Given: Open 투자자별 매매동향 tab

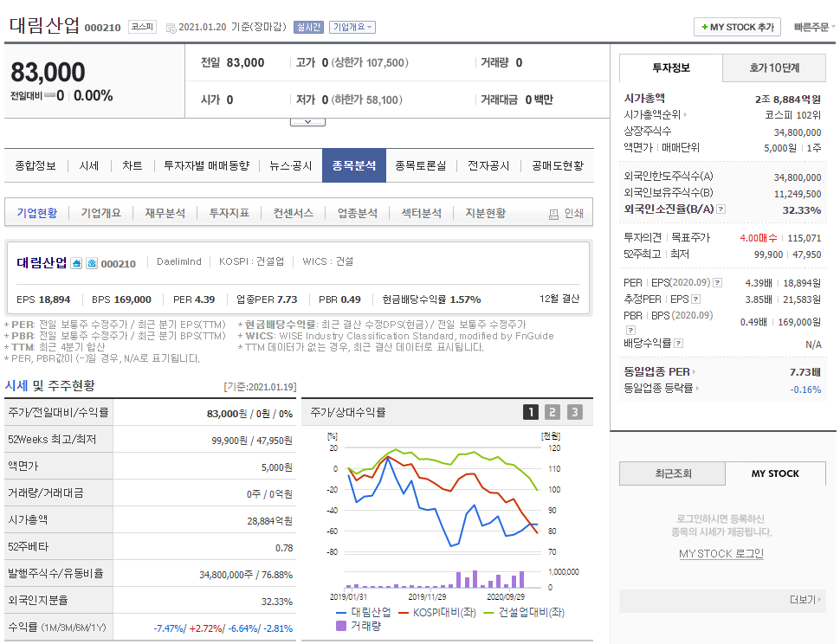Looking at the screenshot, I should (x=207, y=166).
